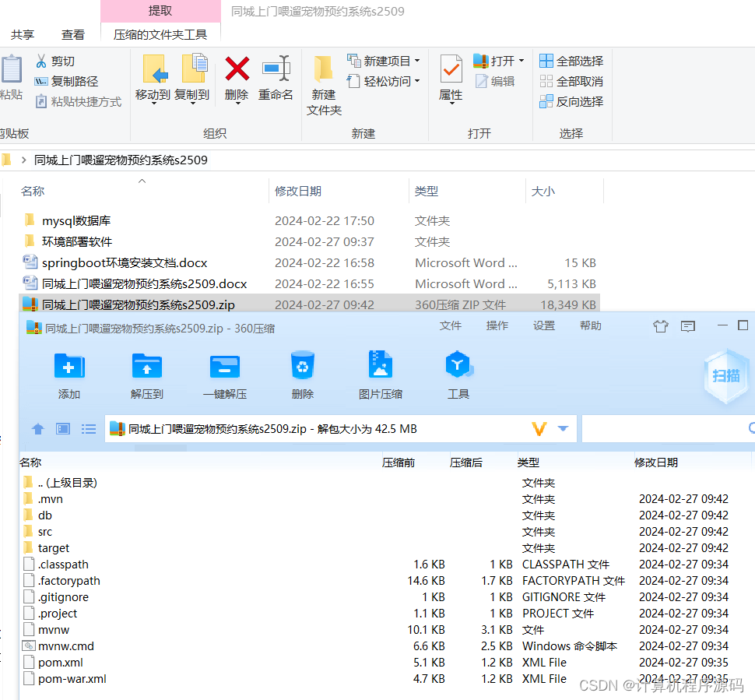Image resolution: width=755 pixels, height=700 pixels.
Task: Click the New folder (新建文件夹) icon
Action: click(x=323, y=69)
